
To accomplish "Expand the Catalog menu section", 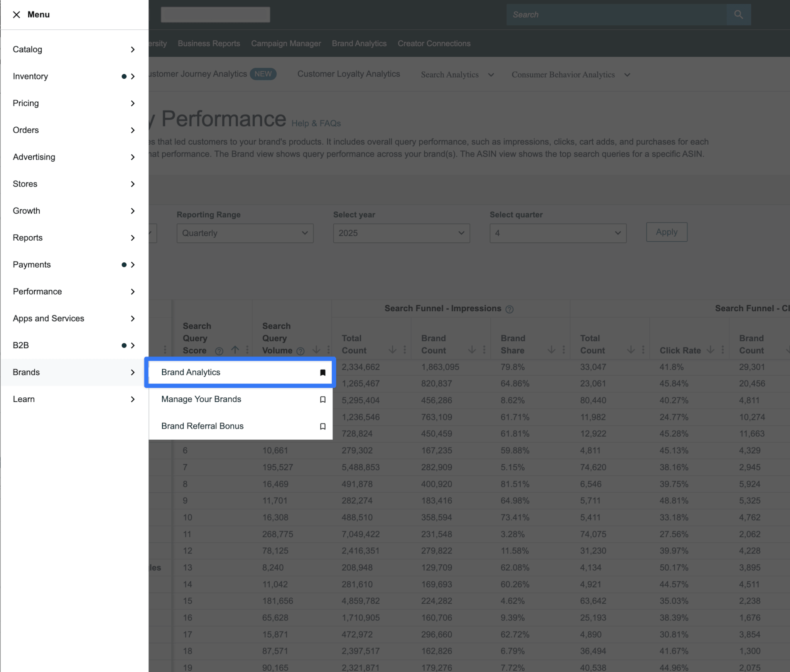I will 74,49.
